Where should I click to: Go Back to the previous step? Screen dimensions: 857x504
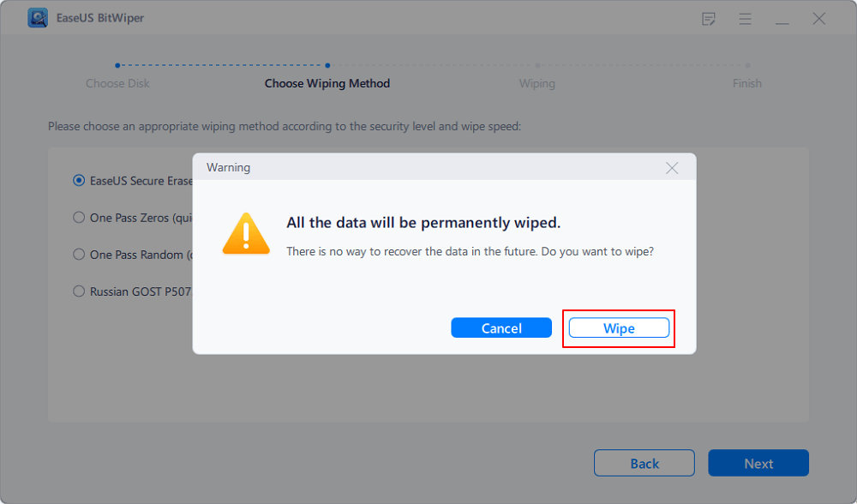644,464
